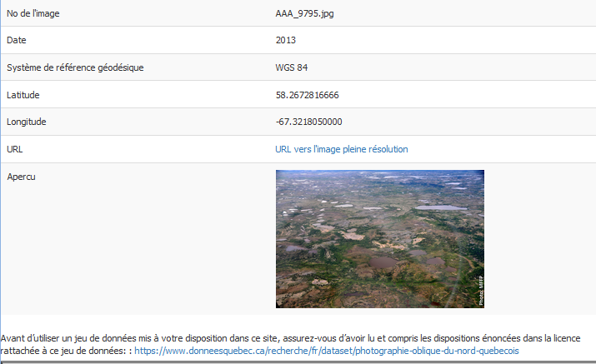
Task: Select the longitude value -67.3218050000
Action: pyautogui.click(x=308, y=122)
